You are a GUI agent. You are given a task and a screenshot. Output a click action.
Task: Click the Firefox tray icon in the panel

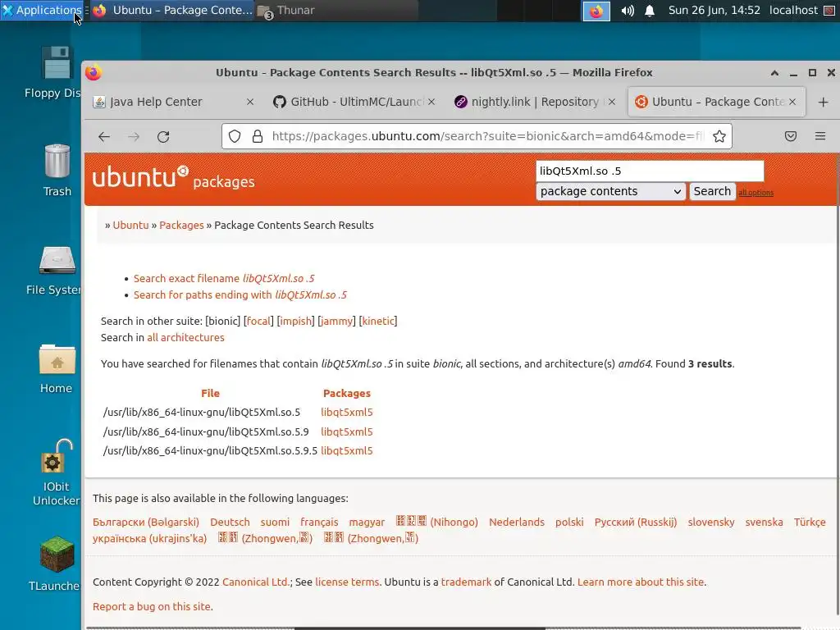[x=596, y=11]
